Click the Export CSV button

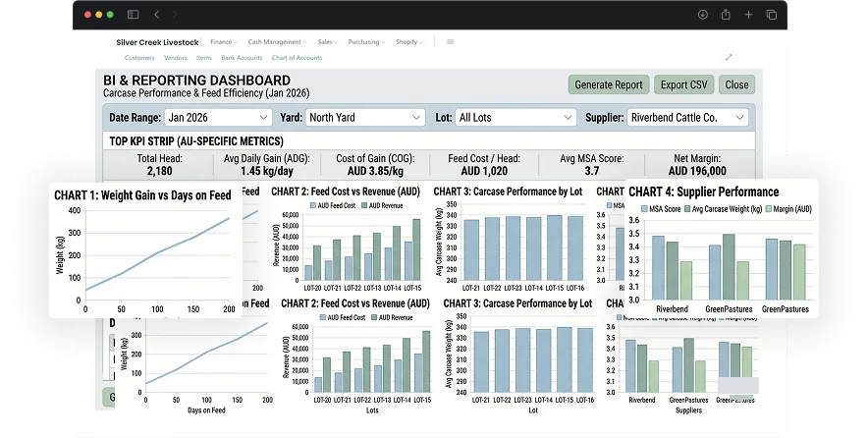coord(683,84)
